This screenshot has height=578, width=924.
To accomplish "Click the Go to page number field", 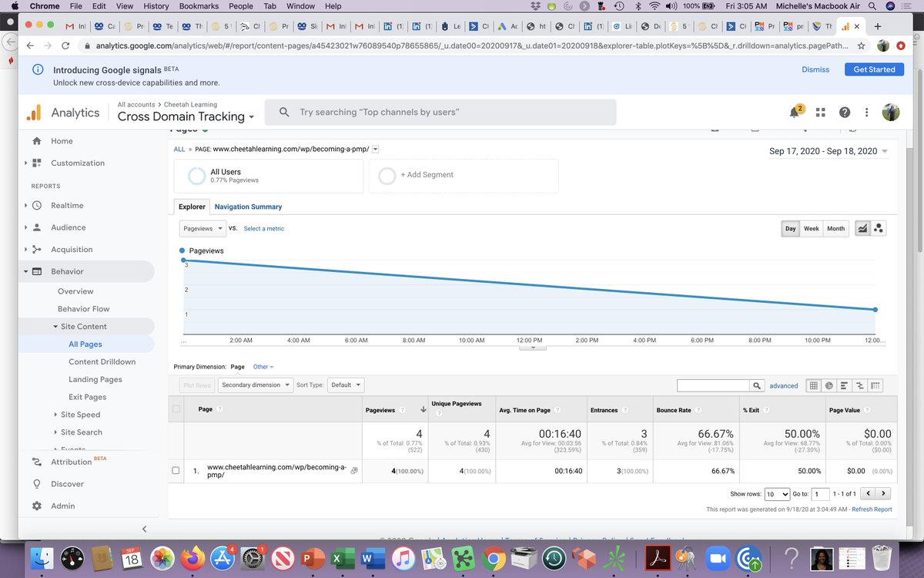I will point(820,494).
